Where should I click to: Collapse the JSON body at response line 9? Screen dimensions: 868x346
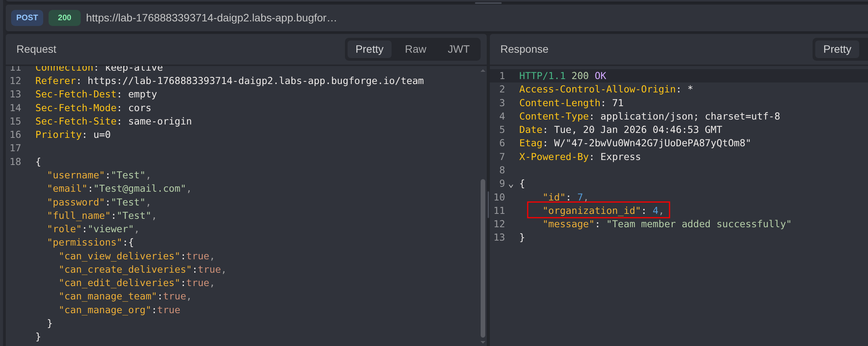[511, 186]
